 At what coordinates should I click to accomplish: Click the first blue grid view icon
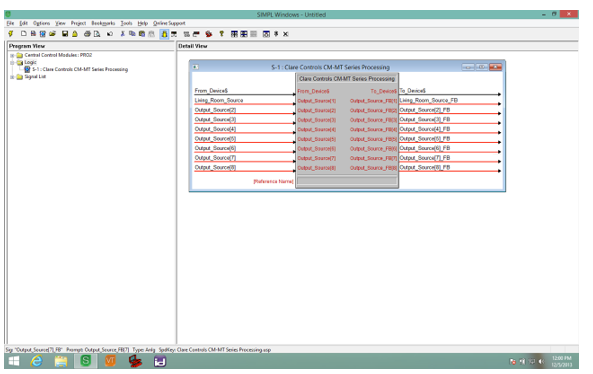[x=234, y=34]
